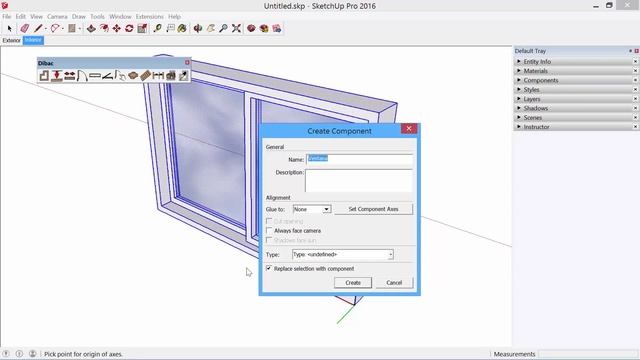Click the Dibac house convert-to-3D icon
Image resolution: width=640 pixels, height=360 pixels.
click(x=171, y=76)
